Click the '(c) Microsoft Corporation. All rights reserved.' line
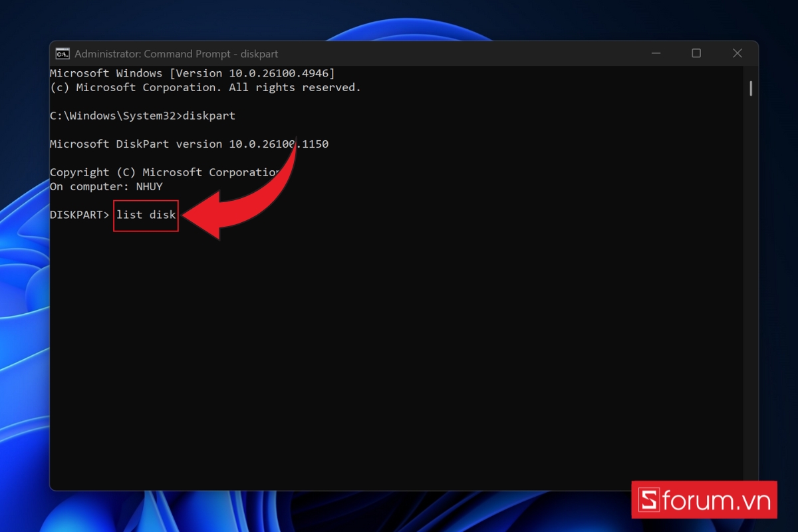Viewport: 798px width, 532px height. [205, 88]
